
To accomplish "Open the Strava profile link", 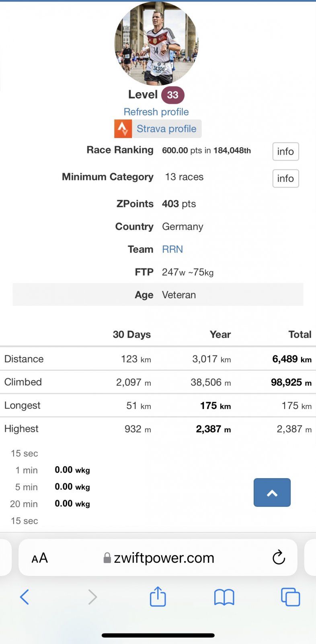I will coord(166,129).
